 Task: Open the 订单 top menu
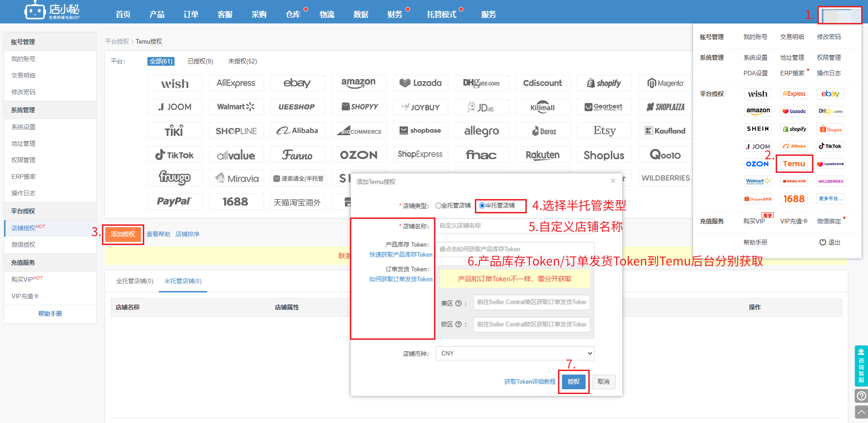click(191, 14)
